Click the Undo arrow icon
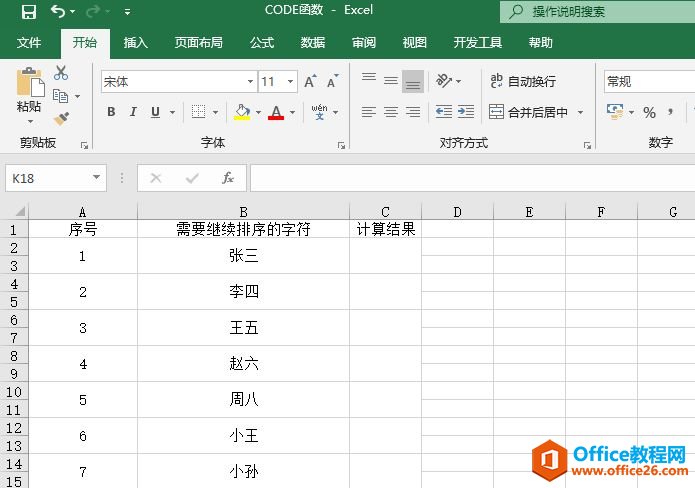Viewport: 695px width, 488px height. pos(58,12)
